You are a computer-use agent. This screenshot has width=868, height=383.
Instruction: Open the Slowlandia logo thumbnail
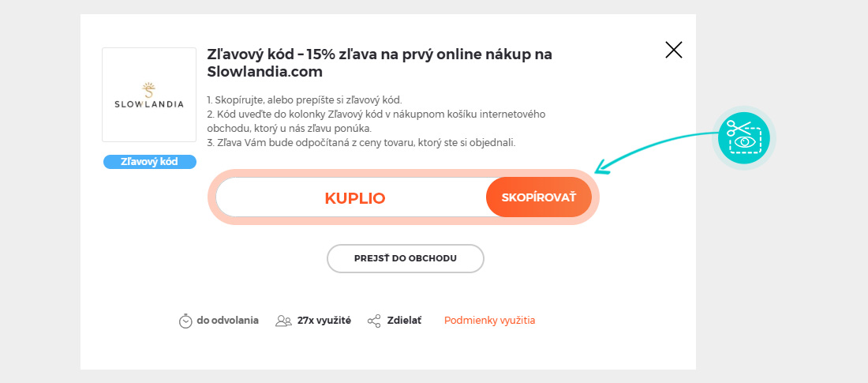coord(149,95)
